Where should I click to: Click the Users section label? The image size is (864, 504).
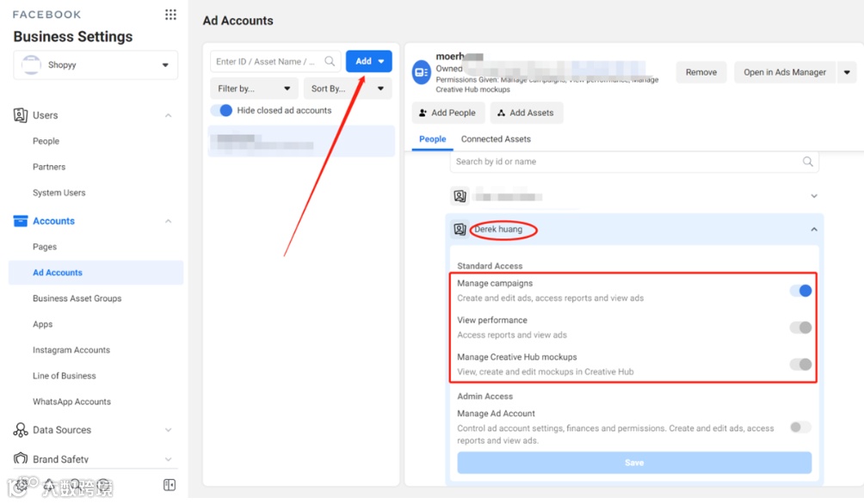[x=46, y=115]
